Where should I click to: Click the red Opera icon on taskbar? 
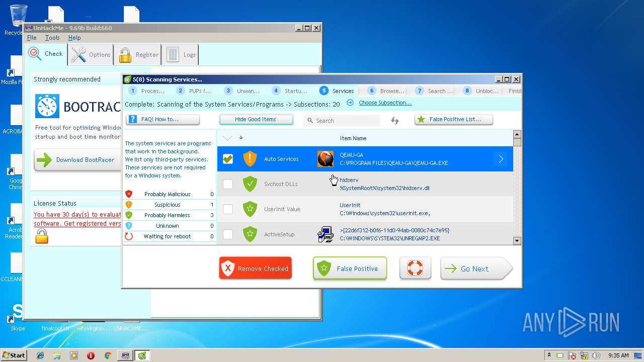pyautogui.click(x=91, y=355)
